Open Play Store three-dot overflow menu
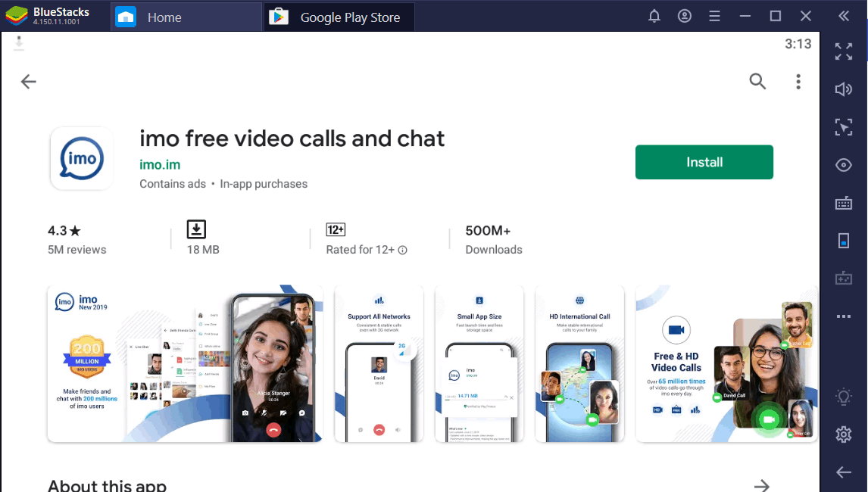 pos(798,82)
